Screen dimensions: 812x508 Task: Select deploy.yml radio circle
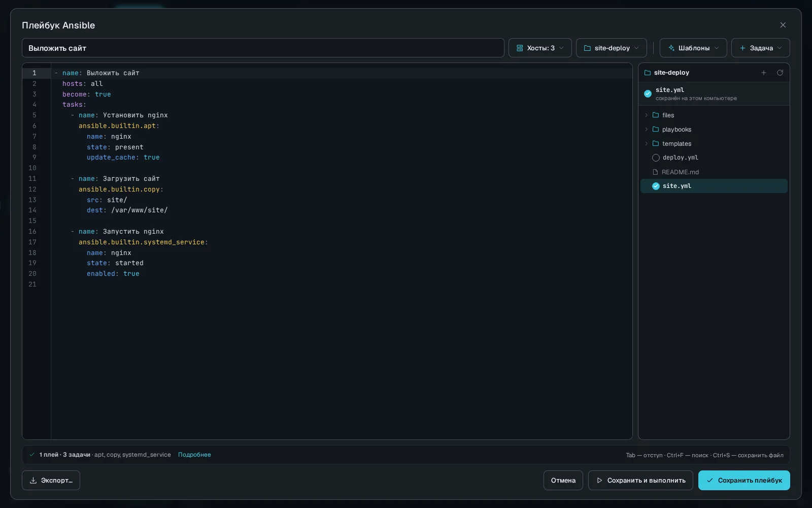click(656, 157)
